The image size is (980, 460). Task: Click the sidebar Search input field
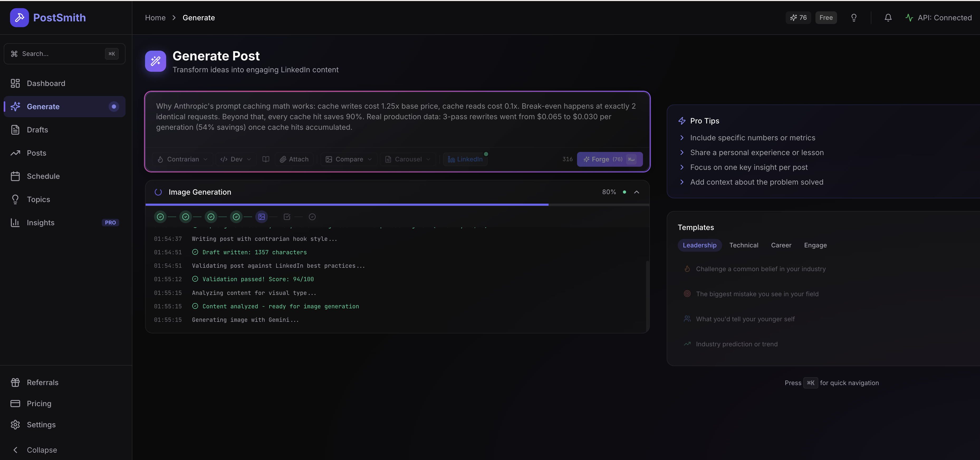(x=61, y=54)
